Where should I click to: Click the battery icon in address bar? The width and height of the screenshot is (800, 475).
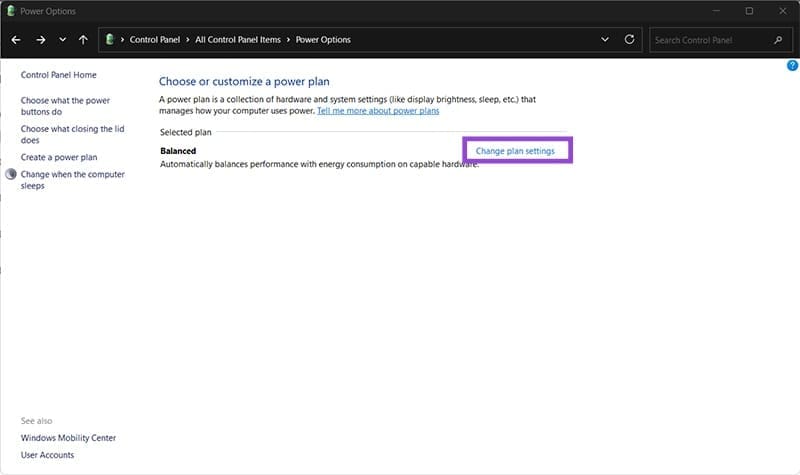click(x=110, y=40)
